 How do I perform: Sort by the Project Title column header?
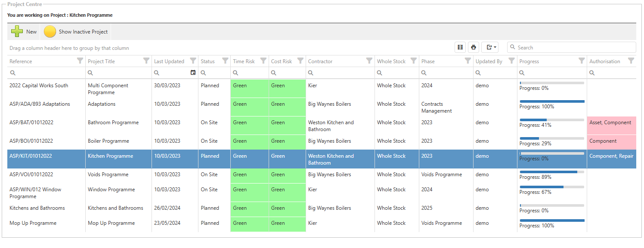pos(102,61)
